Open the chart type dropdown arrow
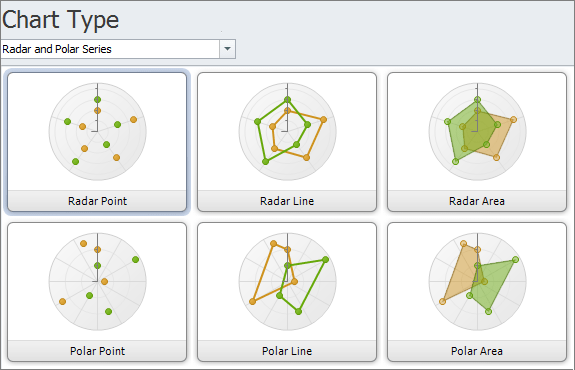Screen dimensions: 575x370 [227, 49]
